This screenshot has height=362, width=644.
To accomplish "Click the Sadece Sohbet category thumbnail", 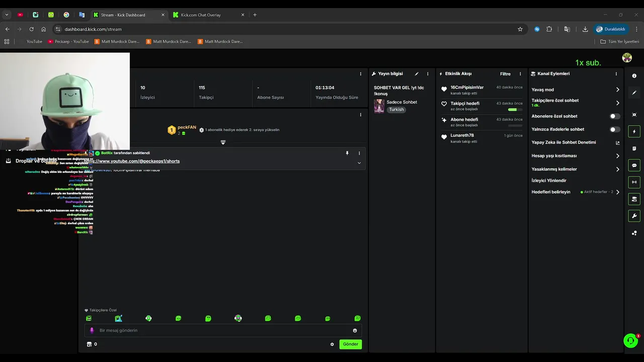I will tap(379, 106).
